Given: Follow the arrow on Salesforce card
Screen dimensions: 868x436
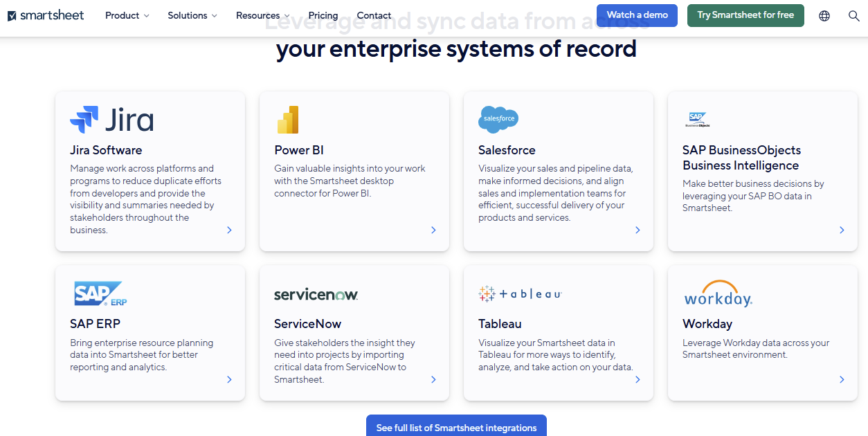Looking at the screenshot, I should click(x=638, y=230).
